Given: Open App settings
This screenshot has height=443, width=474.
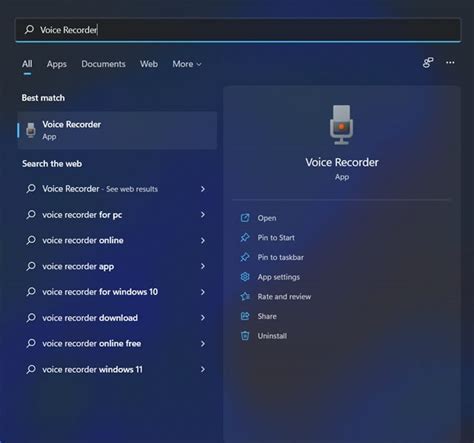Looking at the screenshot, I should click(278, 277).
